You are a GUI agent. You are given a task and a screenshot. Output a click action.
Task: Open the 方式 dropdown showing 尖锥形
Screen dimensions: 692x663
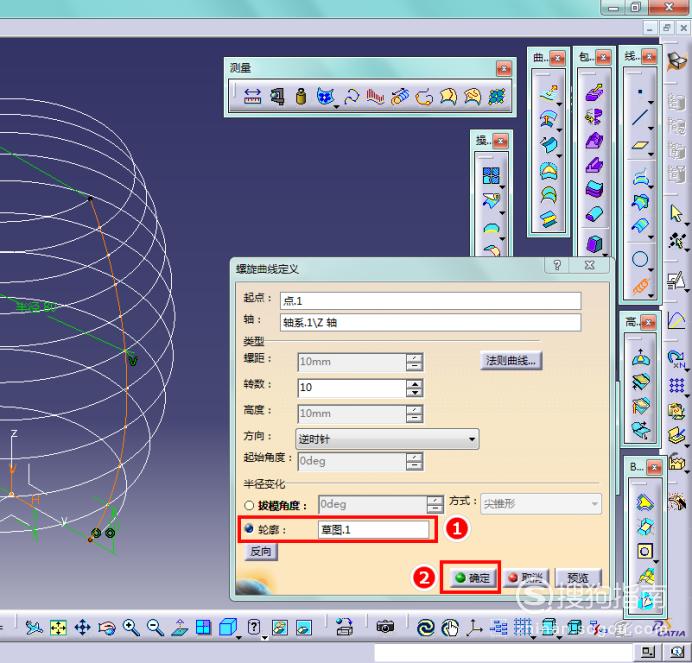[541, 504]
